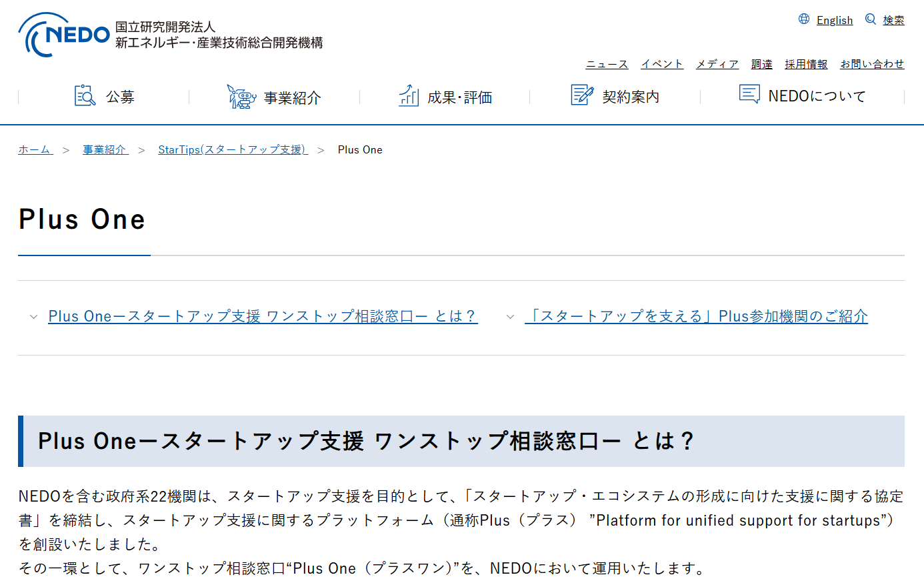Click the '国立研究開発法人' organization name text
The width and height of the screenshot is (924, 579).
165,27
